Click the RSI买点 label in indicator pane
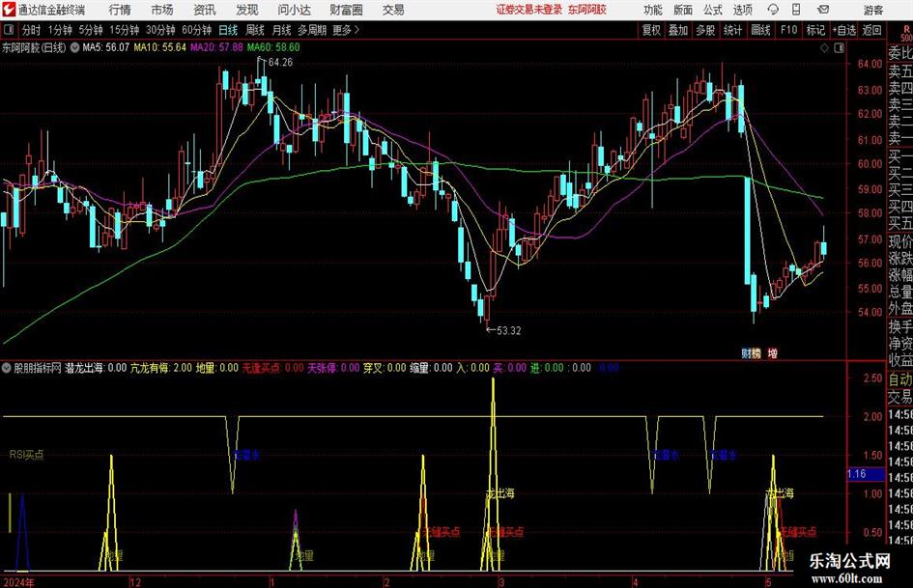The width and height of the screenshot is (913, 588). coord(27,455)
